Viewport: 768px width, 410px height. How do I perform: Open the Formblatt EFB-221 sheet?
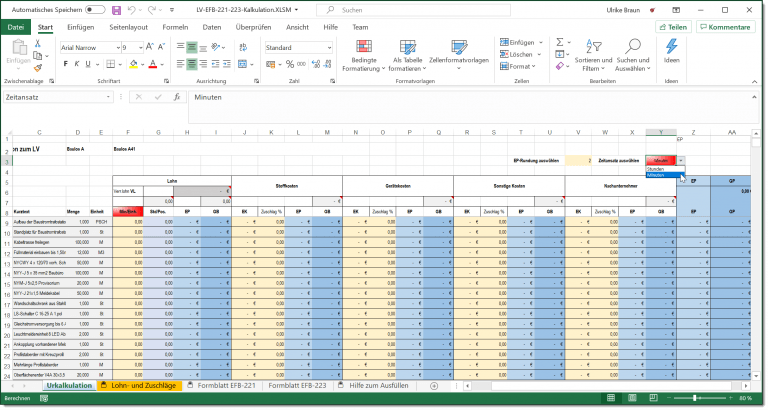pos(222,386)
